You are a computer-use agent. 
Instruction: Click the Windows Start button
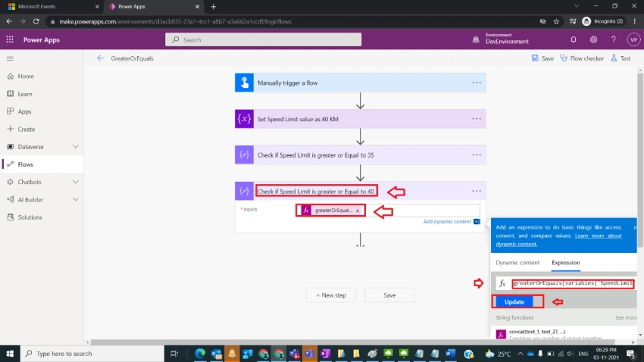[x=10, y=354]
